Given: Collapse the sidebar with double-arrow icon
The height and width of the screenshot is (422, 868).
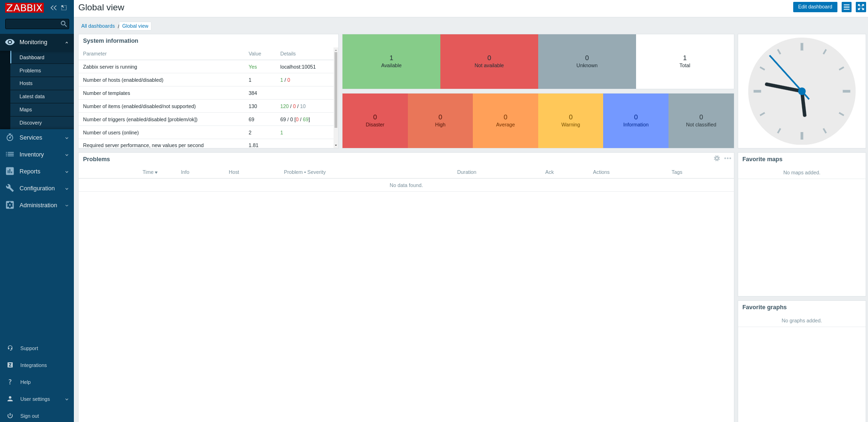Looking at the screenshot, I should [x=54, y=8].
